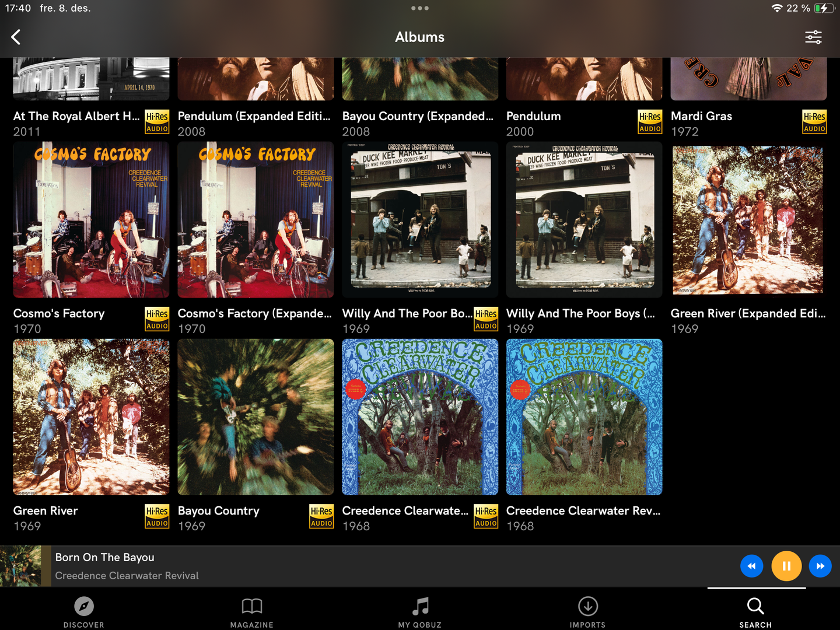Tap Hi-Res badge next to Willy And The Poor Bo...

click(x=486, y=320)
